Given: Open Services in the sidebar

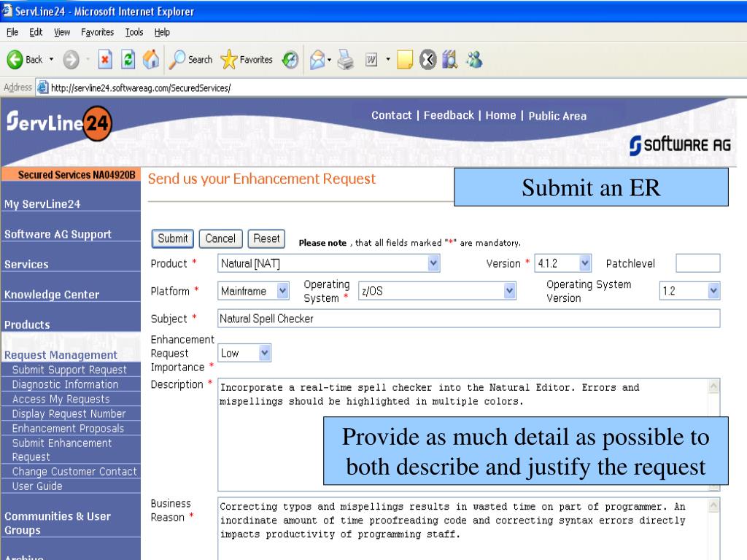Looking at the screenshot, I should point(26,264).
